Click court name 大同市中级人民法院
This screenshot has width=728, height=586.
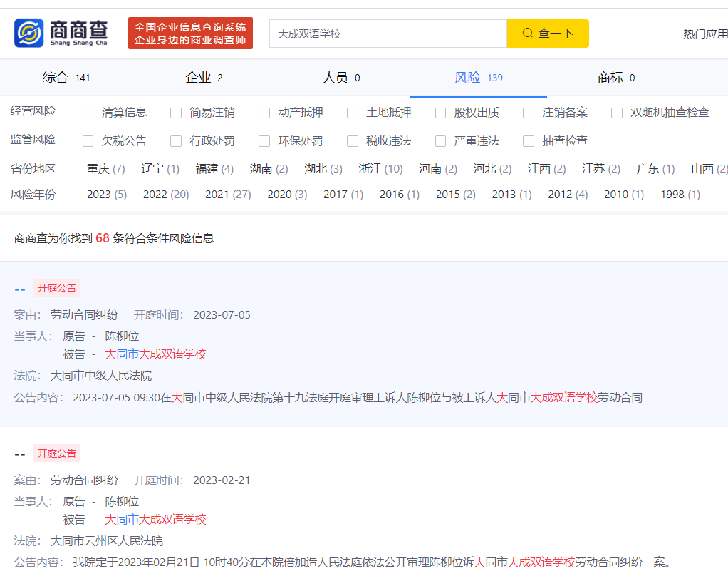tap(100, 376)
